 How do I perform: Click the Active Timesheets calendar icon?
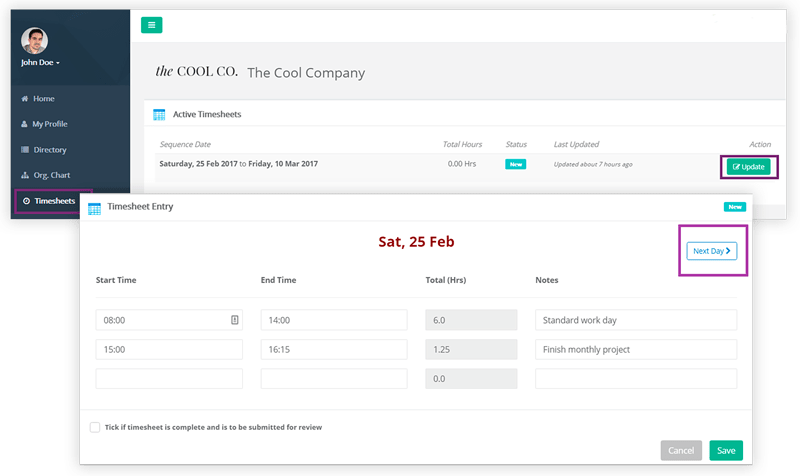coord(159,114)
